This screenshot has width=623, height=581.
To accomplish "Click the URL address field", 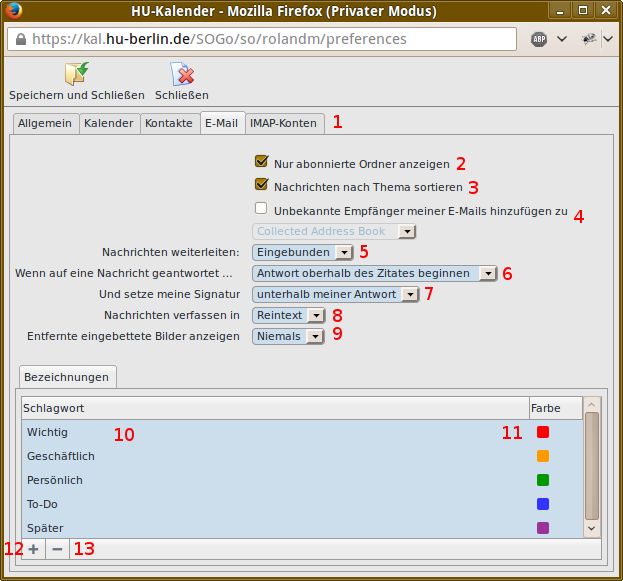I will tap(270, 39).
